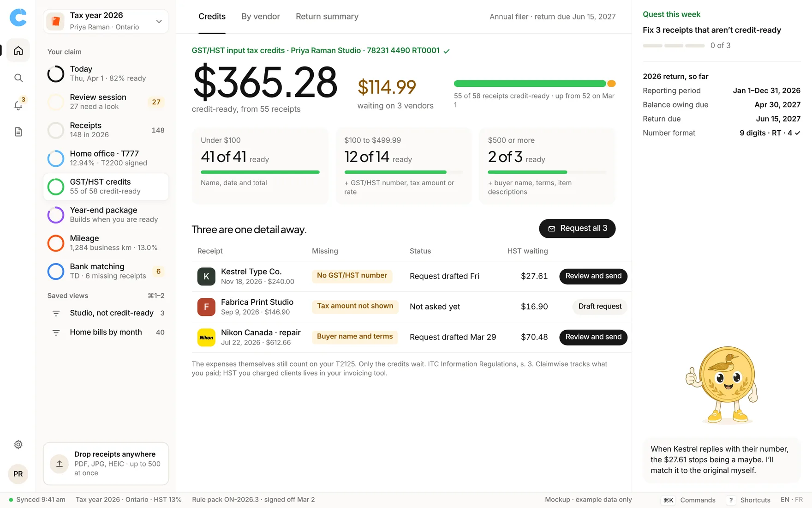Open the documents icon in left rail

pyautogui.click(x=18, y=132)
